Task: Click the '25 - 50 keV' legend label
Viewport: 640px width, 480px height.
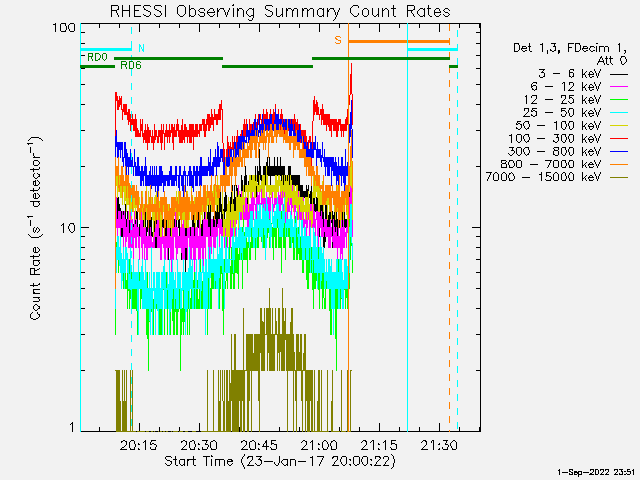Action: pos(562,113)
